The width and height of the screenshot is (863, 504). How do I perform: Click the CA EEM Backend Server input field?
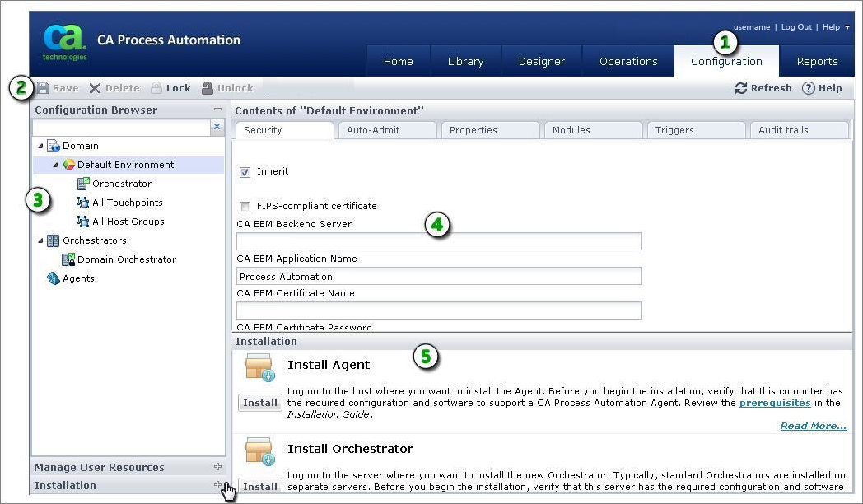tap(439, 241)
